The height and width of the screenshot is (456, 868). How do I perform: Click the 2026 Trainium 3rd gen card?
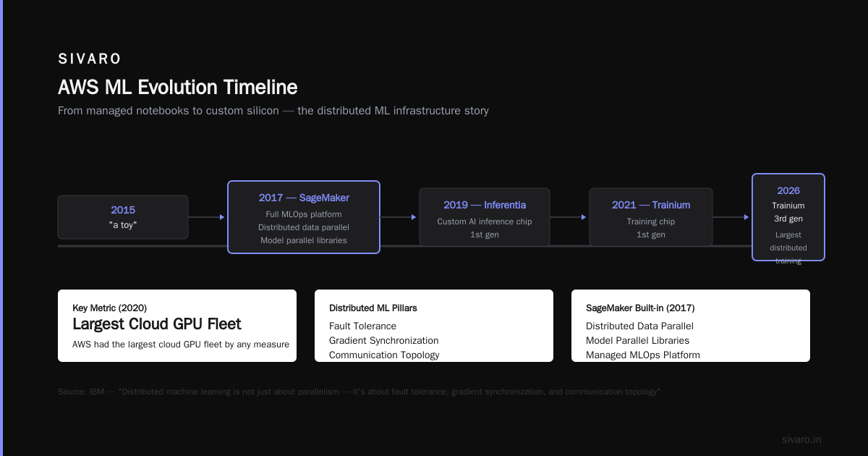(788, 217)
